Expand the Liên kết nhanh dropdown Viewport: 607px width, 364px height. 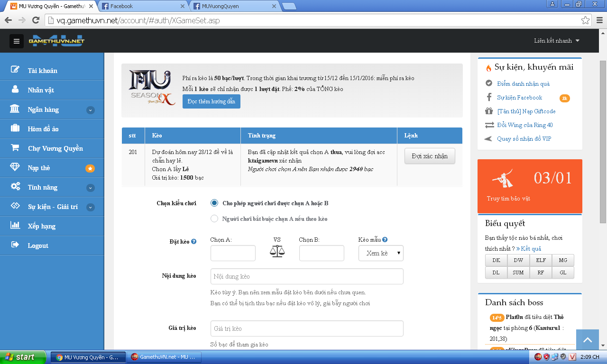557,41
